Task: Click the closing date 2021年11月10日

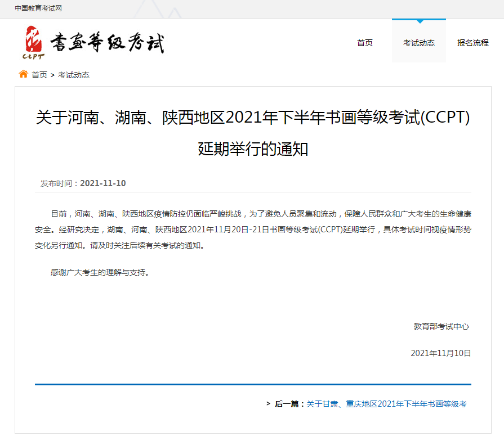Action: pos(441,353)
